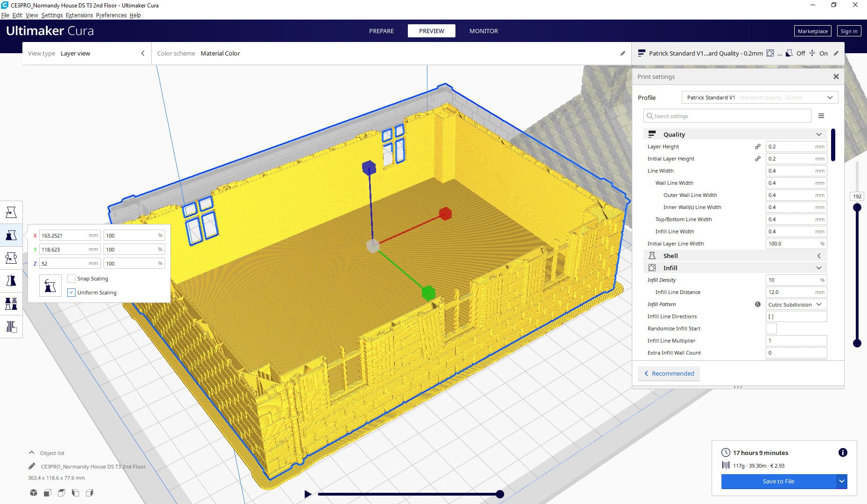Click the Sign in button
Viewport: 867px width, 504px height.
click(x=849, y=31)
